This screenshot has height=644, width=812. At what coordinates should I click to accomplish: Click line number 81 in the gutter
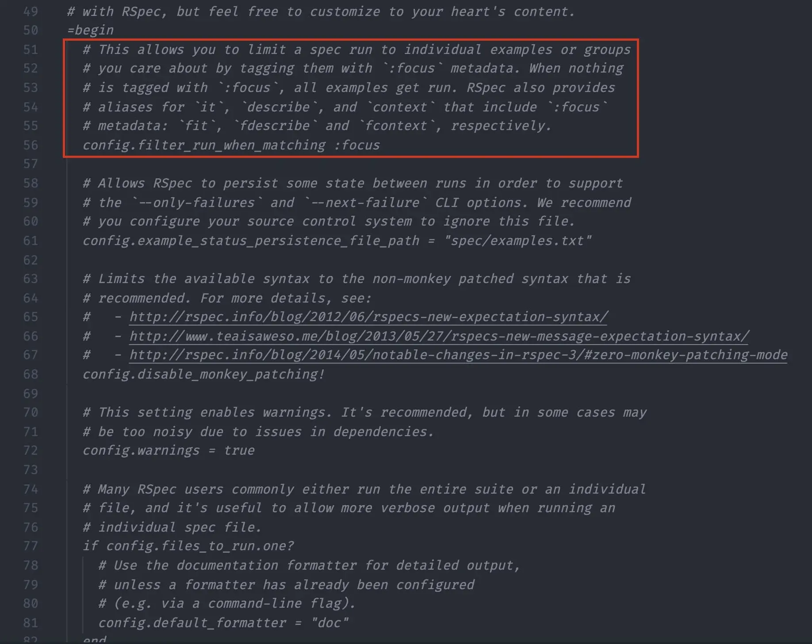[31, 623]
